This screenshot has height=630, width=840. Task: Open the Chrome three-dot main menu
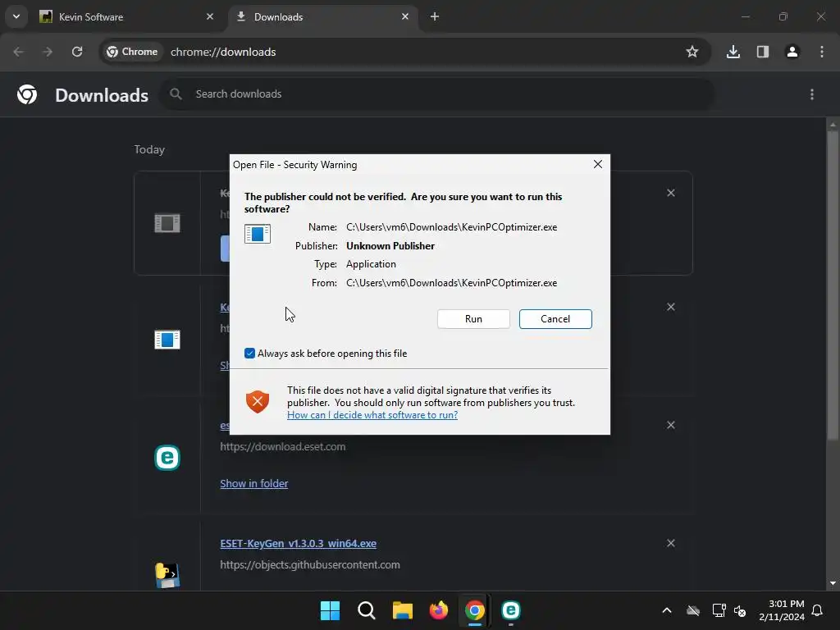coord(822,52)
